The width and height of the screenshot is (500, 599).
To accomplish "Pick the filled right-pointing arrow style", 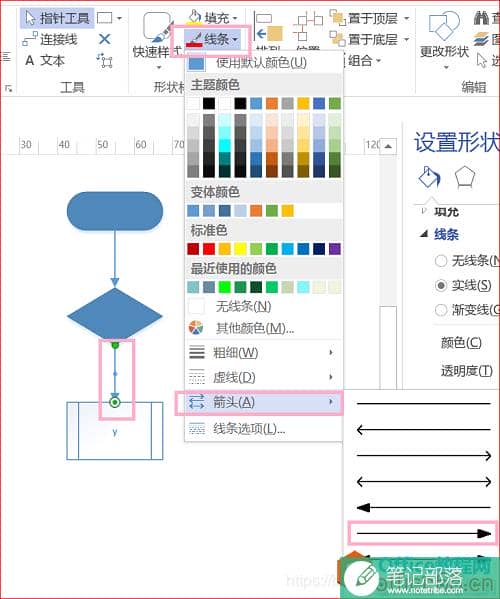I will (x=423, y=533).
